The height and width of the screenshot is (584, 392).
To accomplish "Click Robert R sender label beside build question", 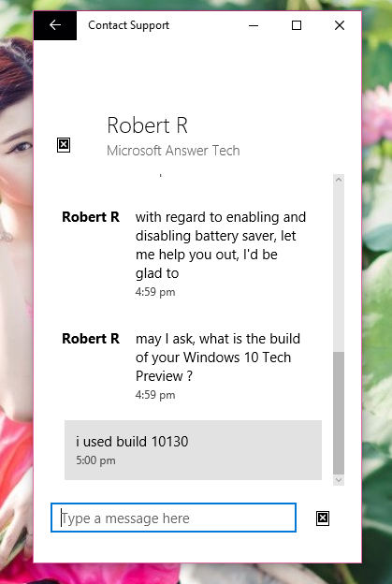I will (91, 339).
